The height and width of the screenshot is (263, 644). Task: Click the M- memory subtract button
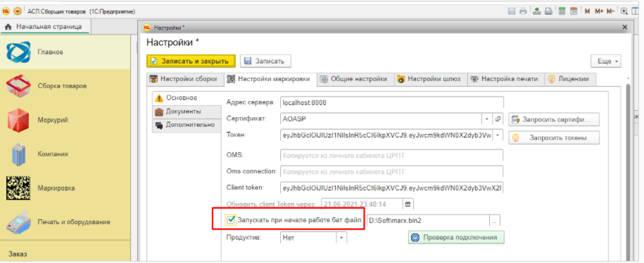(x=611, y=11)
